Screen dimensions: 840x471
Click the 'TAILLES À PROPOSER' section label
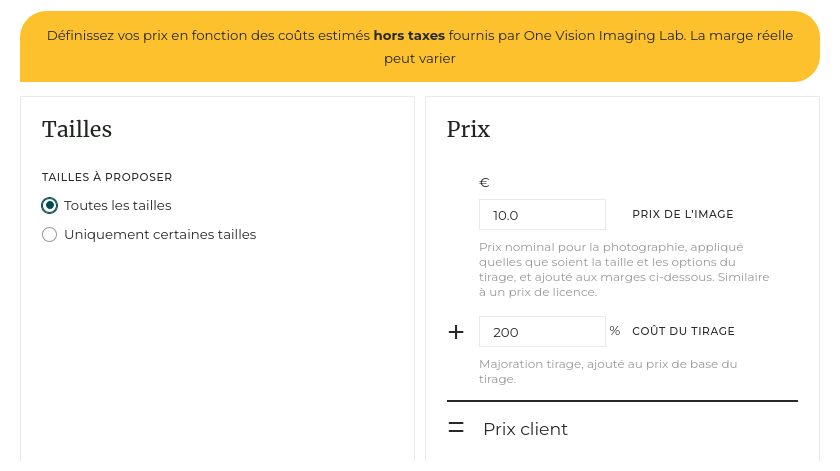coord(107,177)
